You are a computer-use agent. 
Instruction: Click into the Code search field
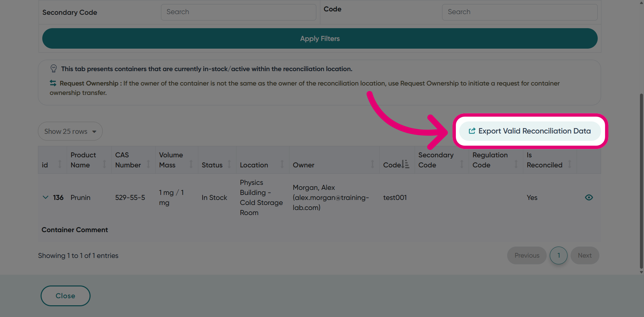tap(520, 12)
